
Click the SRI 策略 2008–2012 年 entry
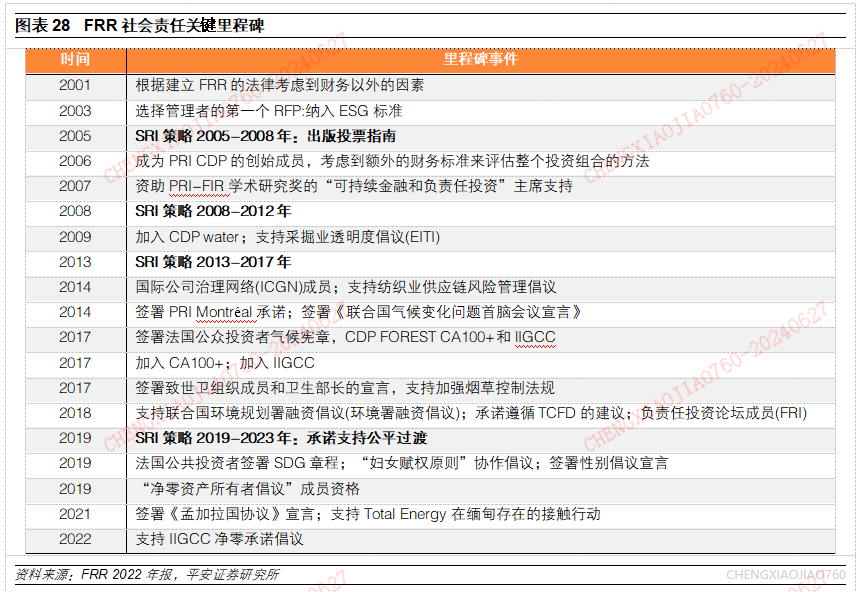click(x=213, y=211)
